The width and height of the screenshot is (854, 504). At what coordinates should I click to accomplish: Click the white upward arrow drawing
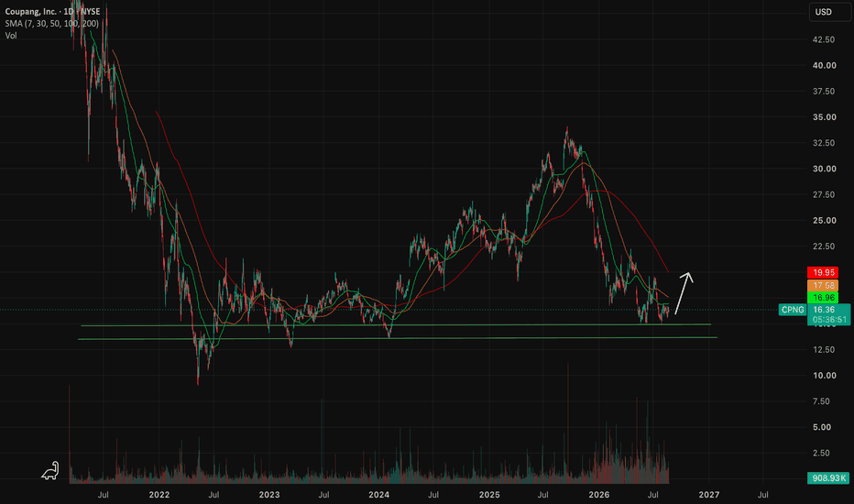click(684, 293)
